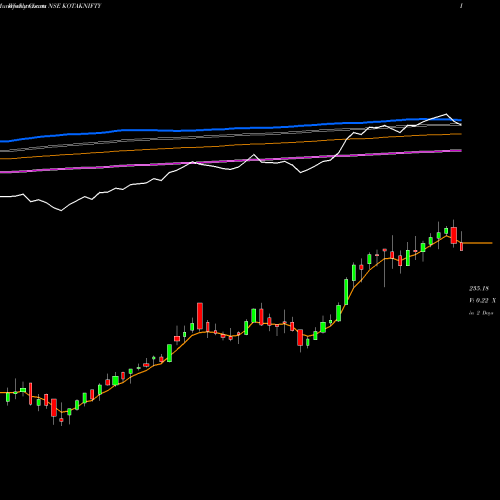Click the tallest red candlestick in mid-chart
Image resolution: width=500 pixels, height=500 pixels.
coord(200,316)
